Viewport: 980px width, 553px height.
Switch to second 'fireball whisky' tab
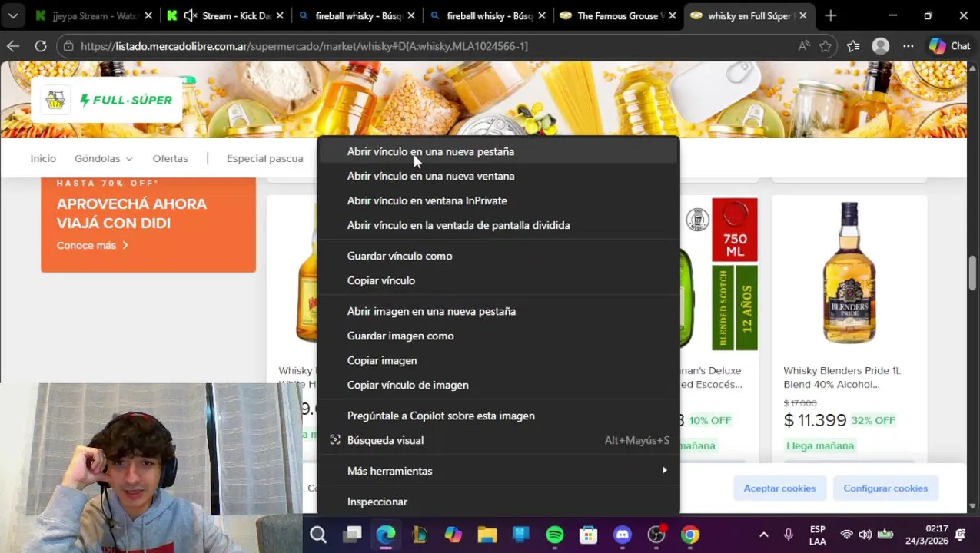tap(489, 15)
